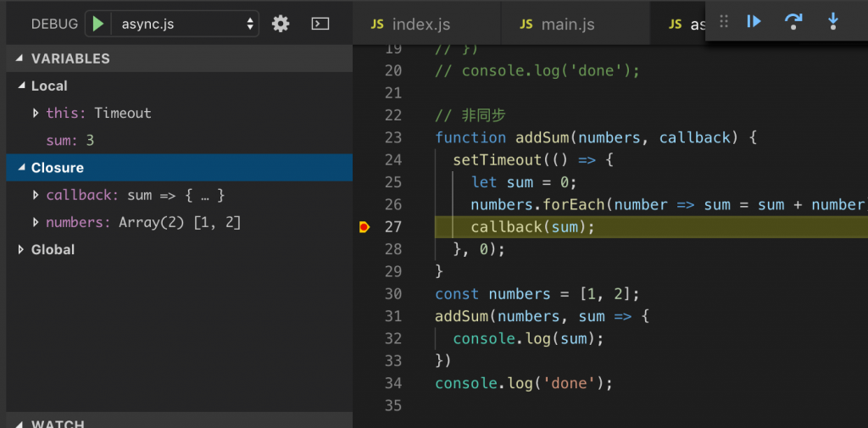Select the 'sum: 3' variable row
The height and width of the screenshot is (428, 868).
[x=180, y=141]
